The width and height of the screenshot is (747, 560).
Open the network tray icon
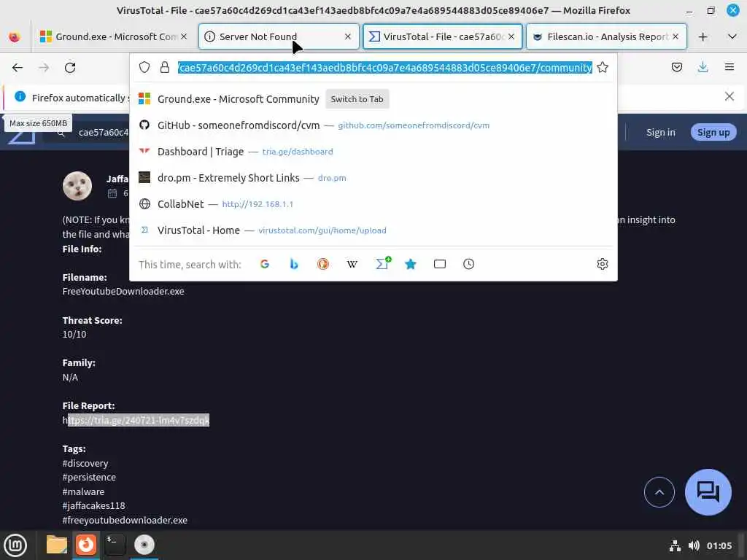tap(675, 545)
